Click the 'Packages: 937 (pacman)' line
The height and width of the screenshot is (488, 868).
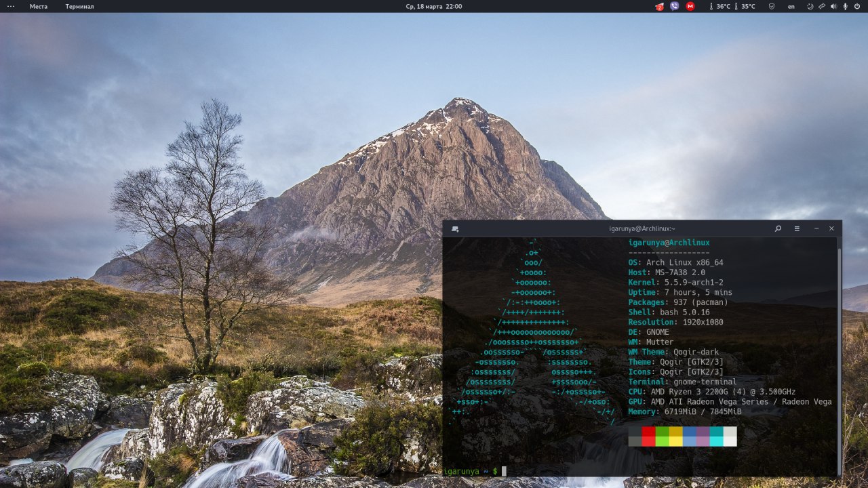678,302
